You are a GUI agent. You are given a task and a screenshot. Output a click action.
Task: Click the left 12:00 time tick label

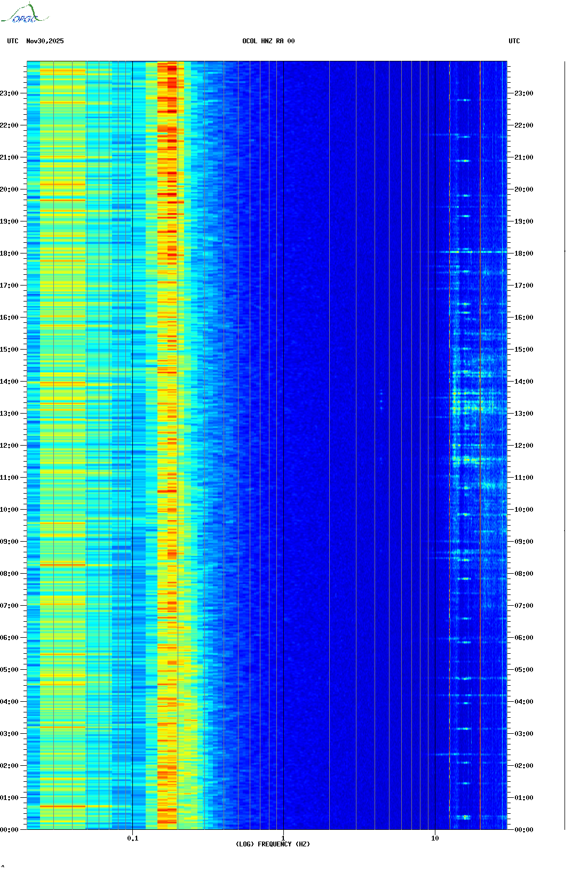click(9, 446)
